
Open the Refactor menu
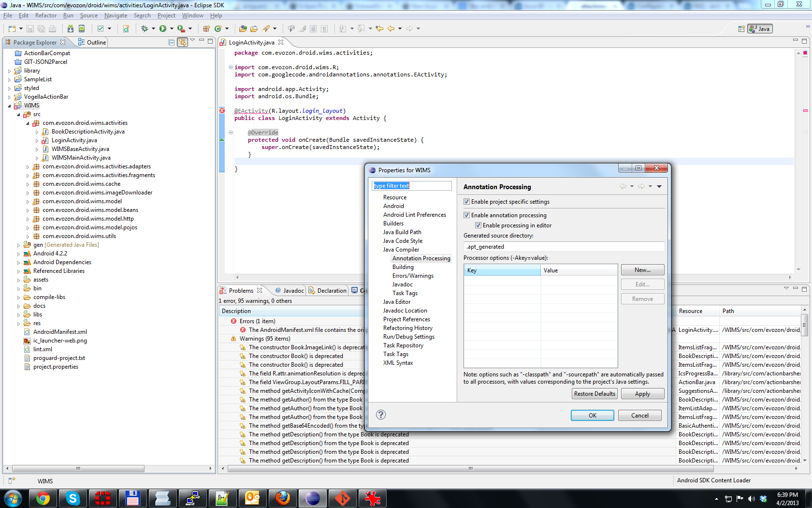(x=45, y=15)
